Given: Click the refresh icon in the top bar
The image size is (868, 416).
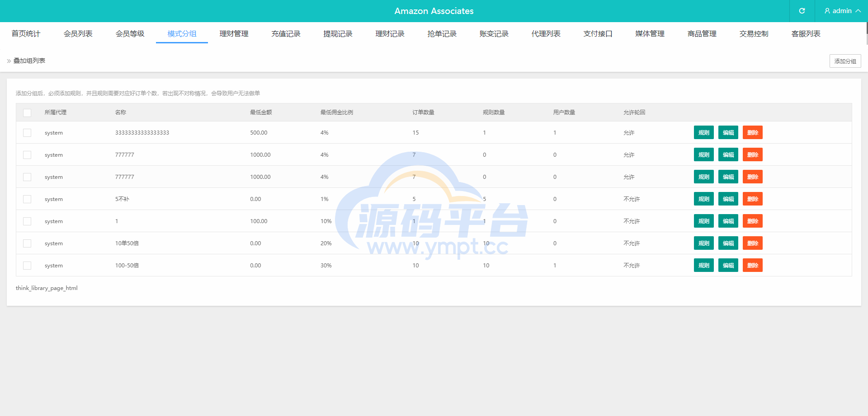Looking at the screenshot, I should tap(802, 11).
